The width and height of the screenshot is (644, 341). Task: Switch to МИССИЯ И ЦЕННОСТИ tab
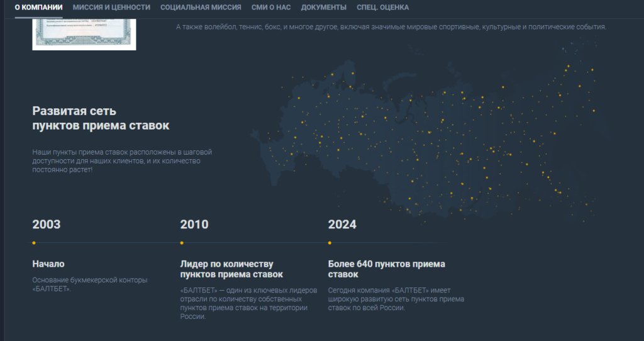point(111,8)
